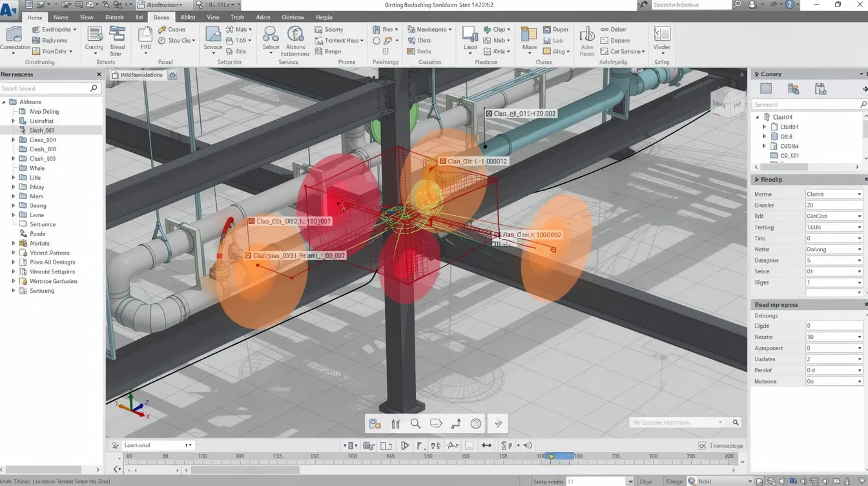
Task: Click the Cet Sertcine ribbon button
Action: pos(622,51)
